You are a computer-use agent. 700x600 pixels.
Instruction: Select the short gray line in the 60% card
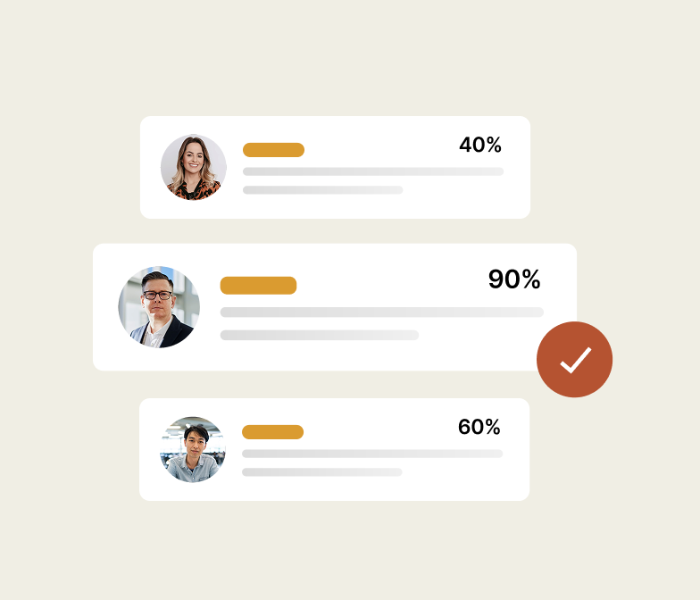click(x=321, y=472)
